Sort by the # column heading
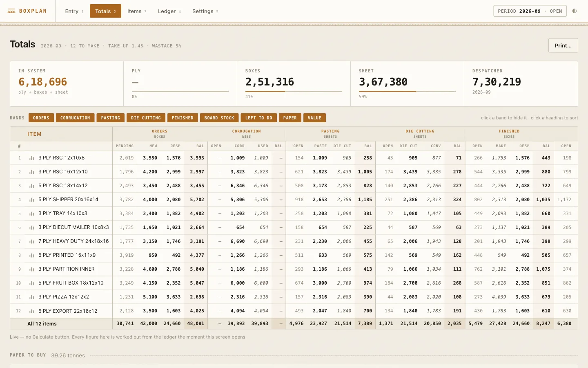The height and width of the screenshot is (368, 588). (x=19, y=146)
